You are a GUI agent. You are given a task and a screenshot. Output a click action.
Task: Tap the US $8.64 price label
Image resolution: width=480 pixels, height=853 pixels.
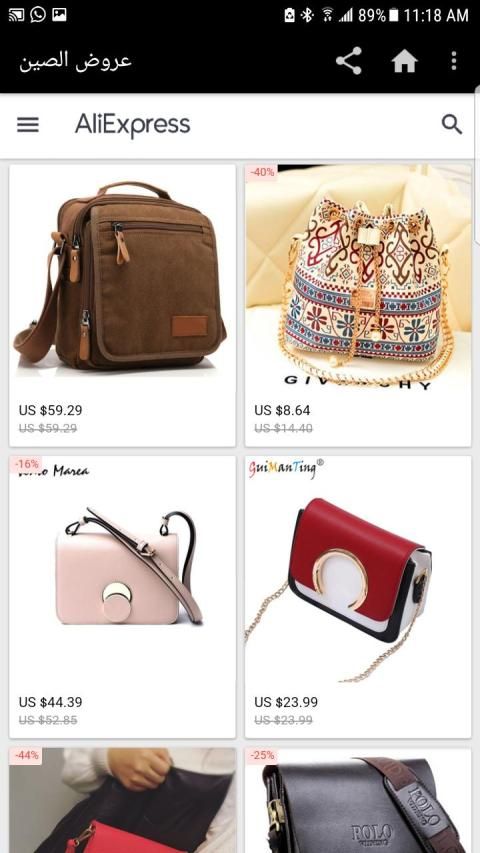pyautogui.click(x=282, y=410)
